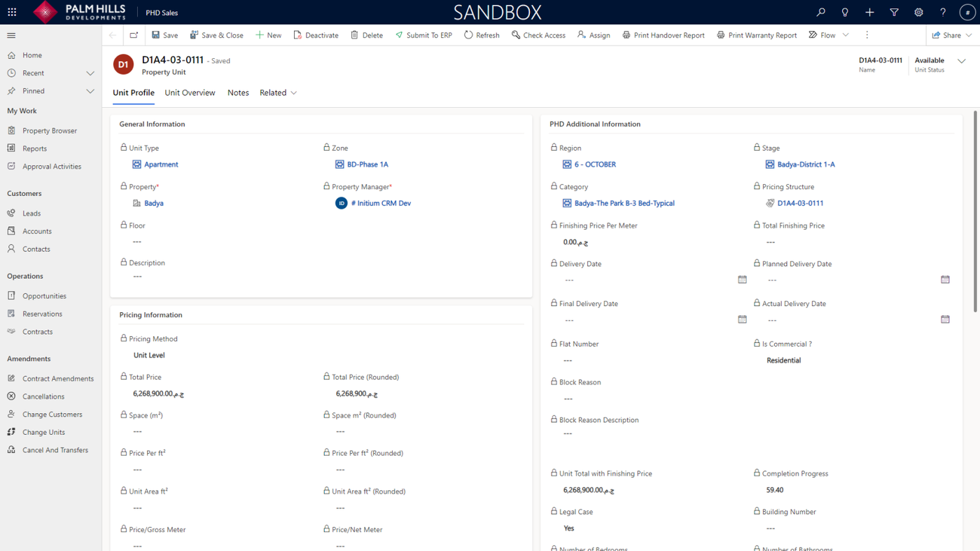Image resolution: width=980 pixels, height=551 pixels.
Task: Print Warranty Report
Action: tap(757, 35)
